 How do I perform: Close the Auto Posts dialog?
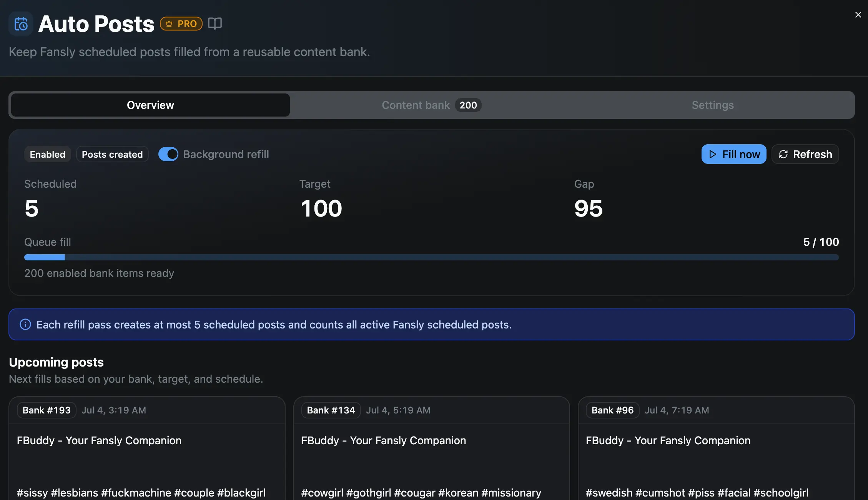858,15
